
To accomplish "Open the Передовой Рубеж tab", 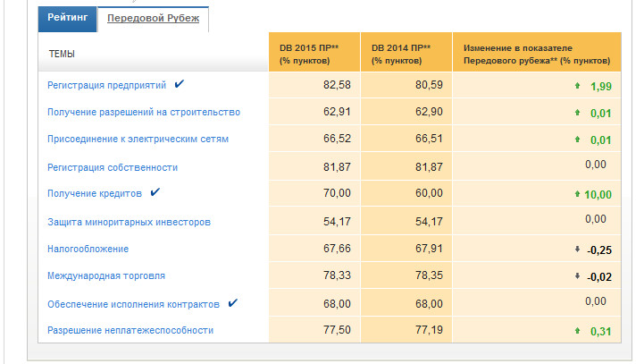I will click(x=153, y=18).
